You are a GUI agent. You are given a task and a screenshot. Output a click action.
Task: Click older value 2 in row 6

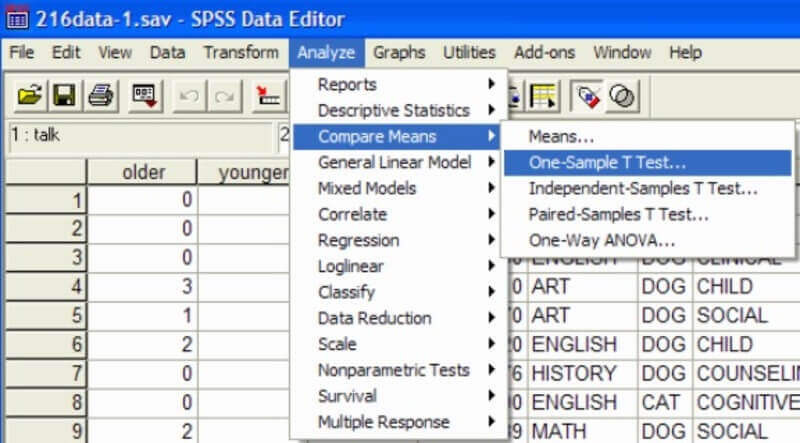pyautogui.click(x=142, y=344)
